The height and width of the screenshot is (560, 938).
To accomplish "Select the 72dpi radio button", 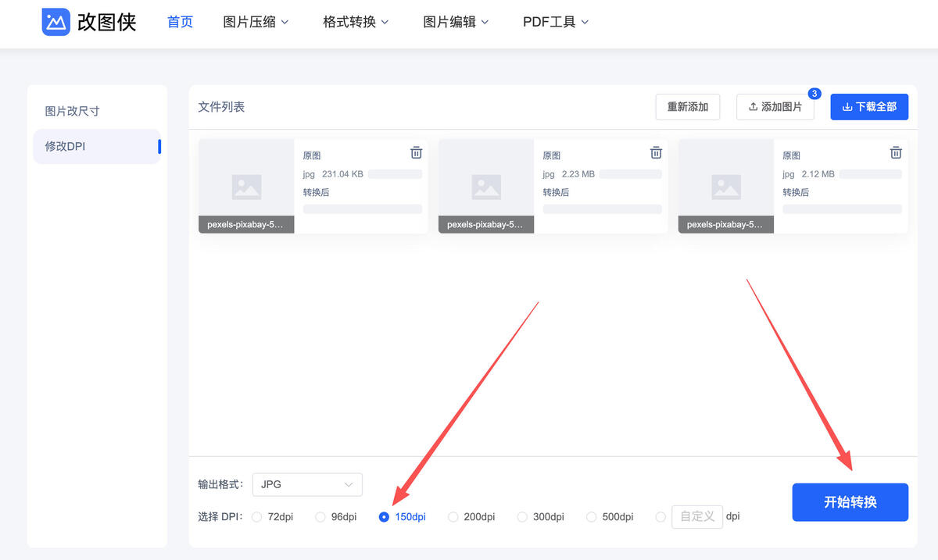I will click(257, 517).
